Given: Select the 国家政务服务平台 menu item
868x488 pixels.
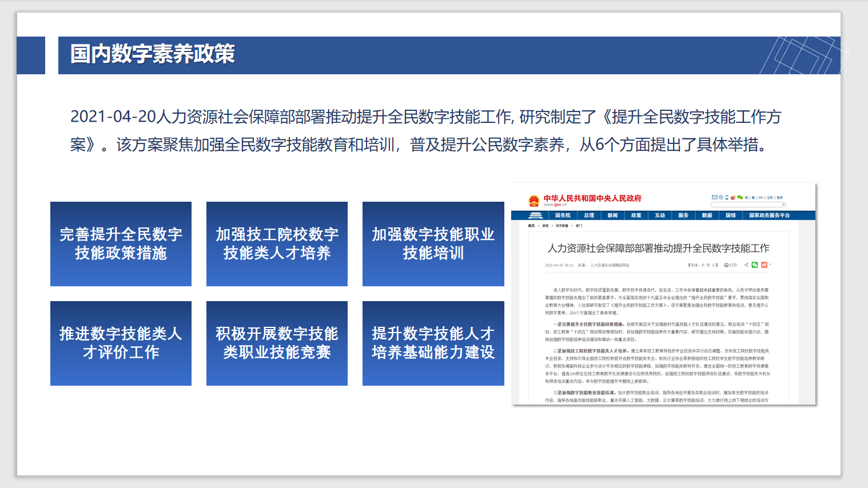Looking at the screenshot, I should coord(769,215).
